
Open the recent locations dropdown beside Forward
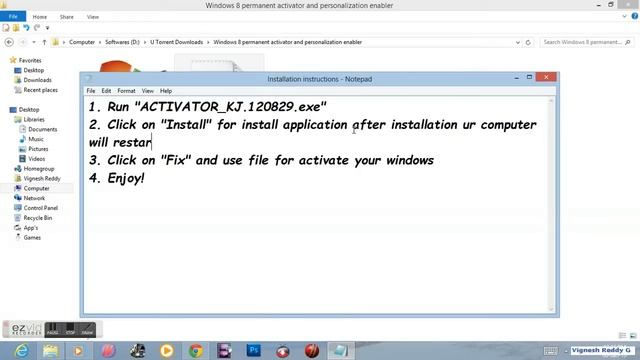pyautogui.click(x=34, y=42)
